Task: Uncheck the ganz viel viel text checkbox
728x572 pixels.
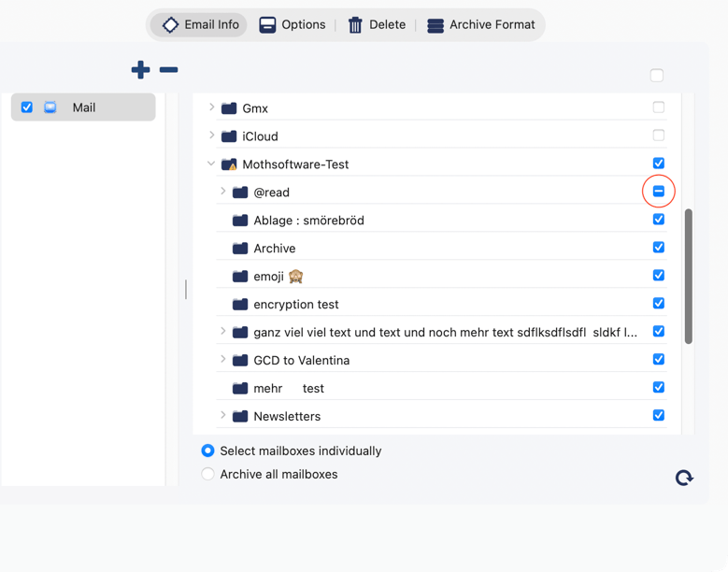Action: [658, 331]
